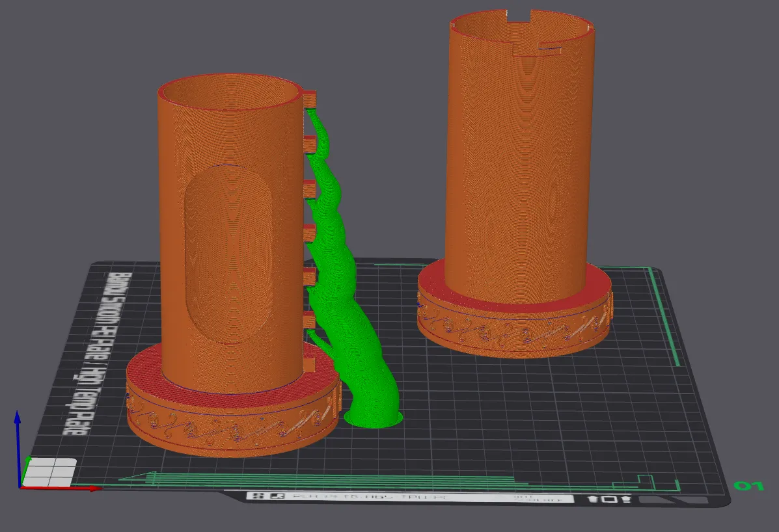
Task: Click the square middle icon on plate strip
Action: pos(609,499)
